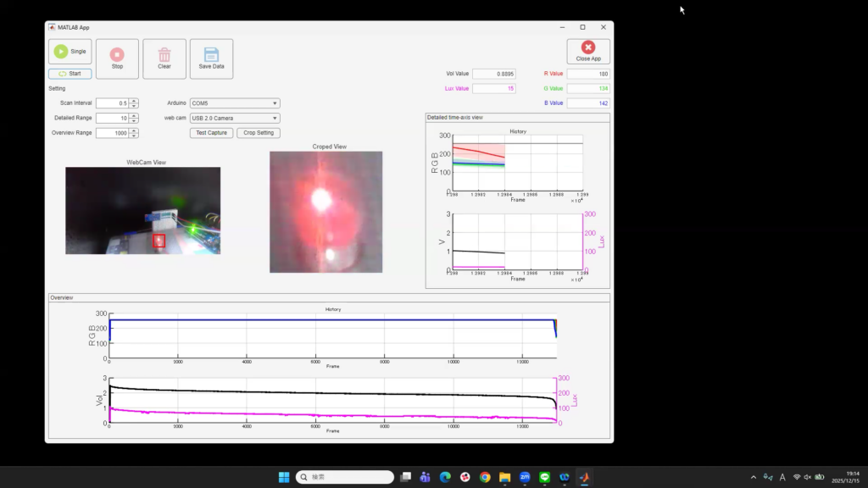Viewport: 868px width, 488px height.
Task: Click the Vol Value field
Action: 493,74
